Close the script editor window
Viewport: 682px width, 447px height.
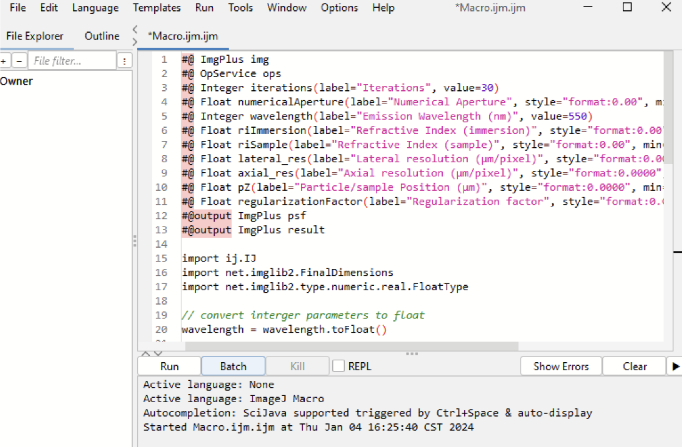pos(666,7)
